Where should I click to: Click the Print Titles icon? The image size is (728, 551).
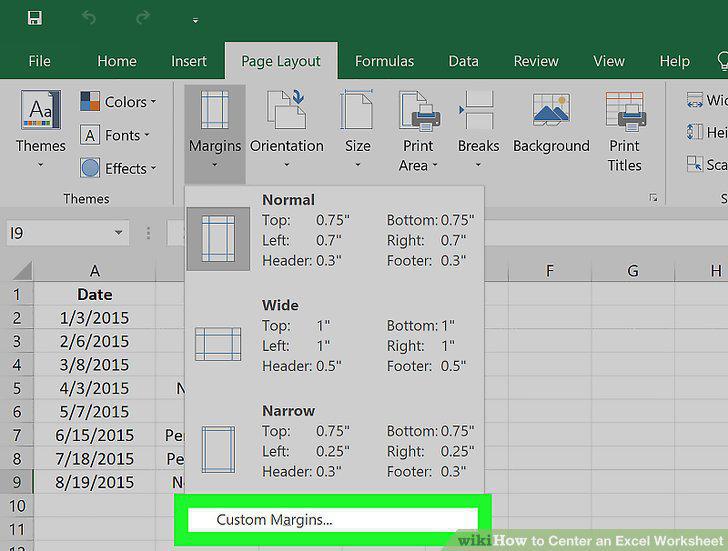point(625,110)
